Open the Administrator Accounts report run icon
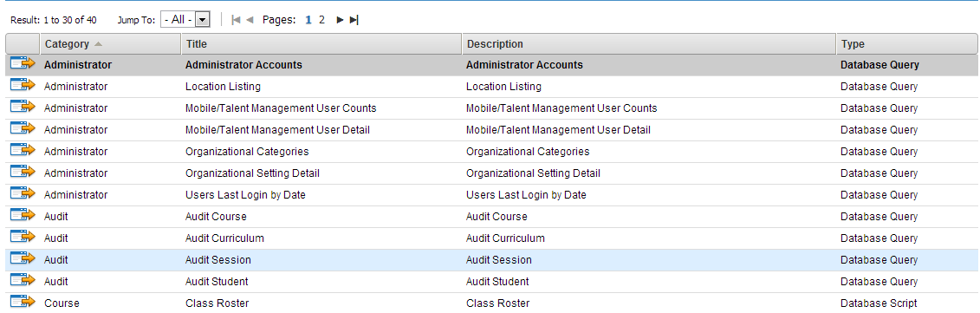The width and height of the screenshot is (980, 313). pos(23,64)
